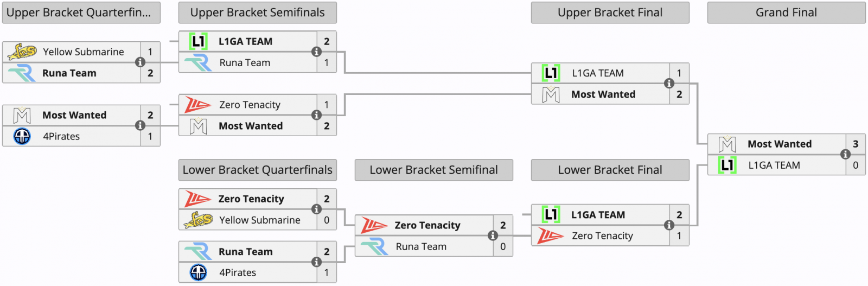
Task: Click Zero Tenacity logo in Lower Bracket Final
Action: tap(550, 236)
